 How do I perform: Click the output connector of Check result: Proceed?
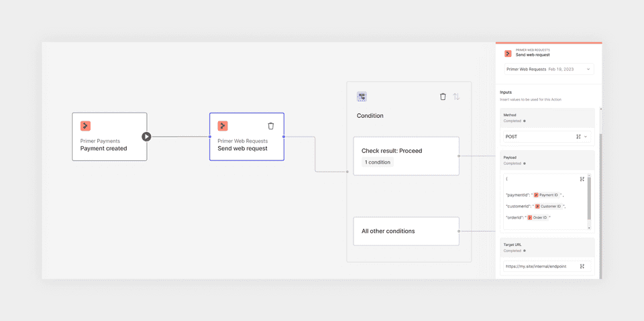(459, 156)
